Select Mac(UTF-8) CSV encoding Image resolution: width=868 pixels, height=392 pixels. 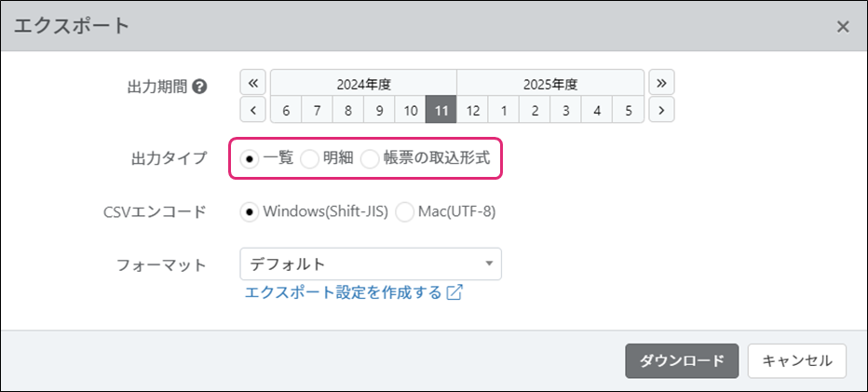point(405,211)
